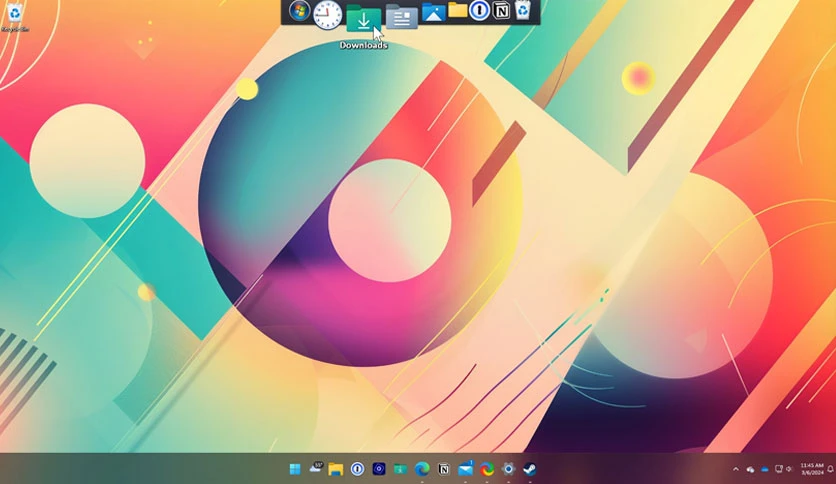Open the analog clock in the top dock

click(x=327, y=14)
